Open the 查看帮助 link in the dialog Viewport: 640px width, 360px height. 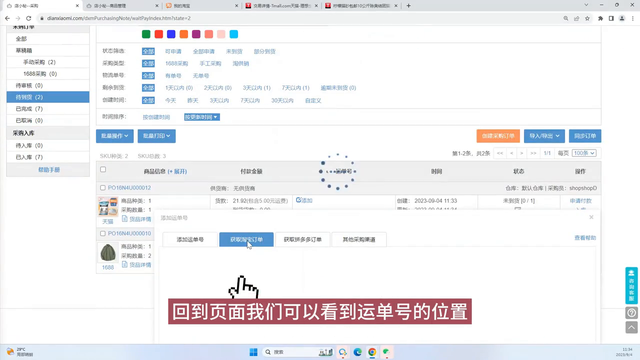(585, 238)
